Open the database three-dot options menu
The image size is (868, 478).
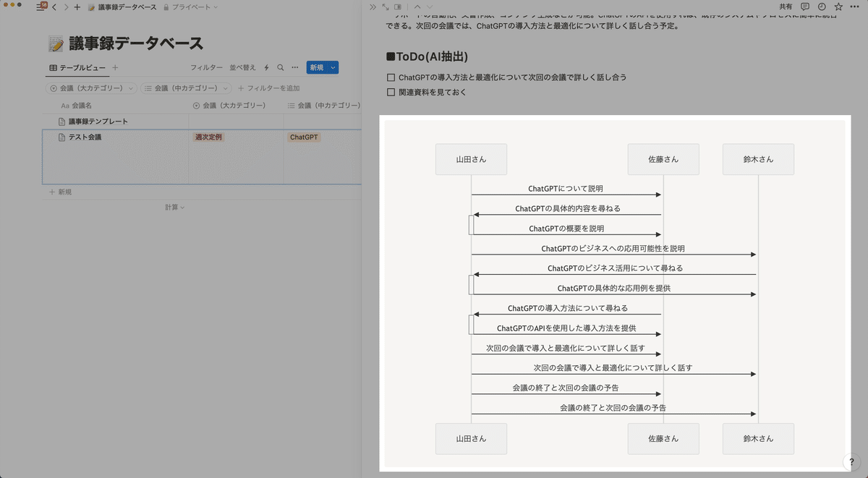click(294, 67)
